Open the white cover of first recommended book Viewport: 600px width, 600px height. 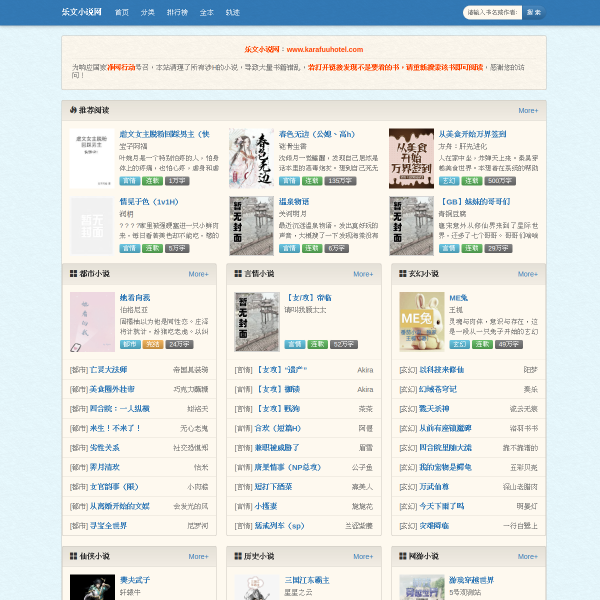click(x=92, y=158)
